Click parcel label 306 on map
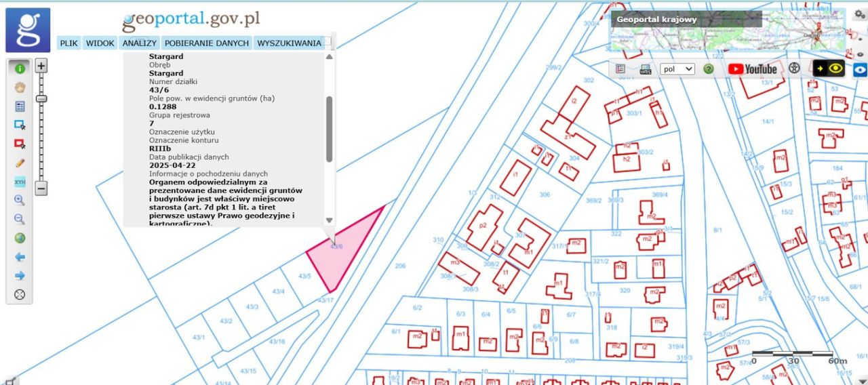Image resolution: width=868 pixels, height=385 pixels. (x=545, y=195)
